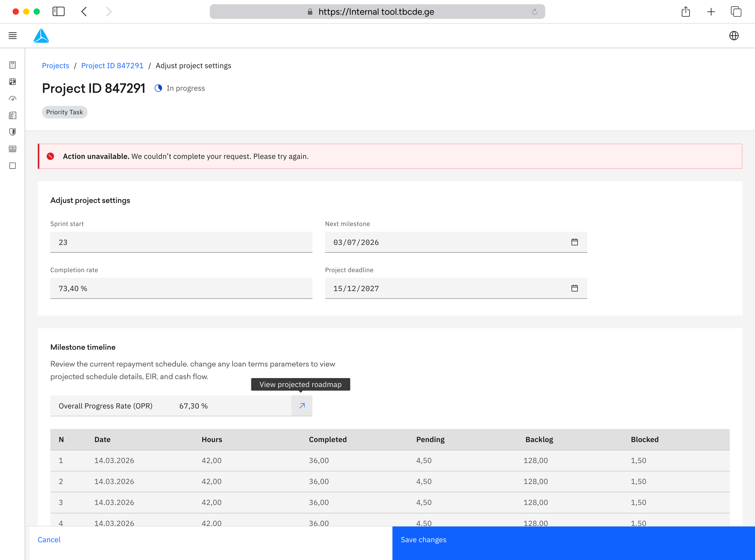
Task: Open Project ID 847291 breadcrumb
Action: 112,66
